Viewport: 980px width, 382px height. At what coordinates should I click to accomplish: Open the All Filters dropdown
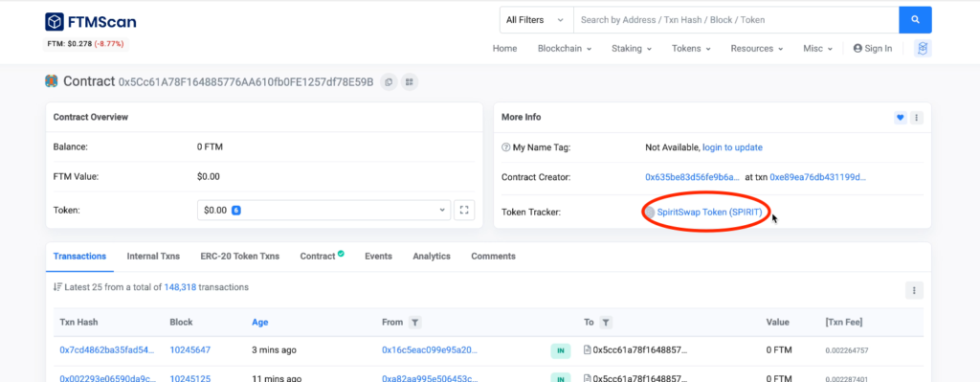click(x=536, y=20)
